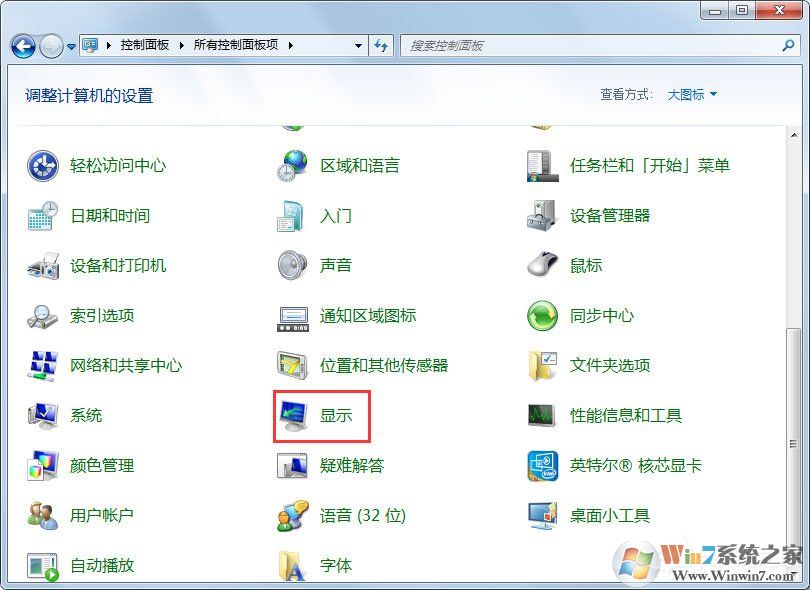This screenshot has width=810, height=590.
Task: Open 声音 (Sound) settings
Action: (x=335, y=265)
